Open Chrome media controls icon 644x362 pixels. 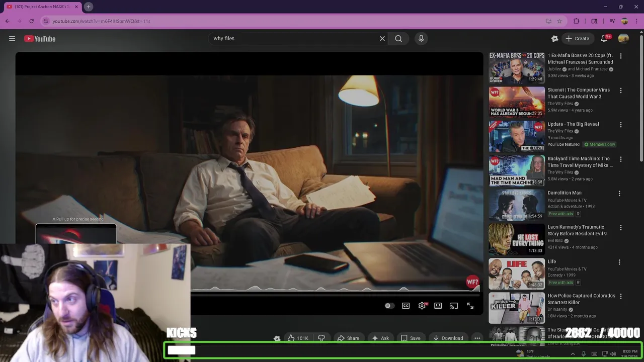click(x=612, y=21)
